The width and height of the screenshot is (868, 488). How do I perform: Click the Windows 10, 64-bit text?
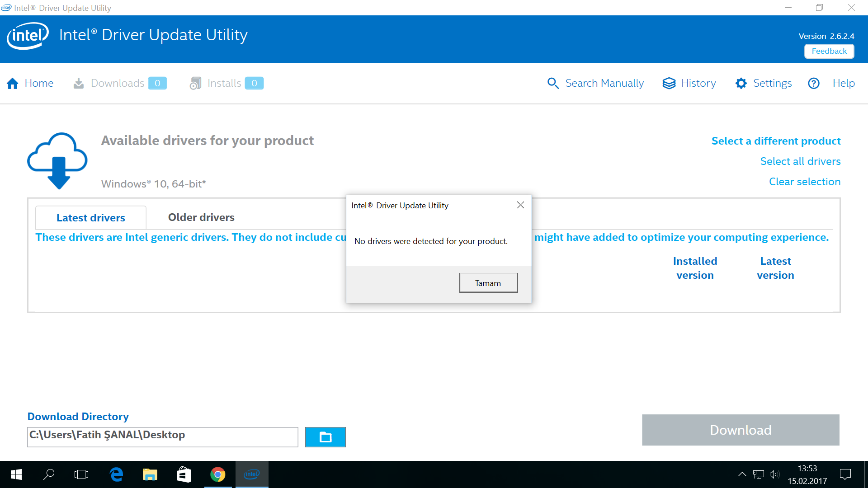153,184
